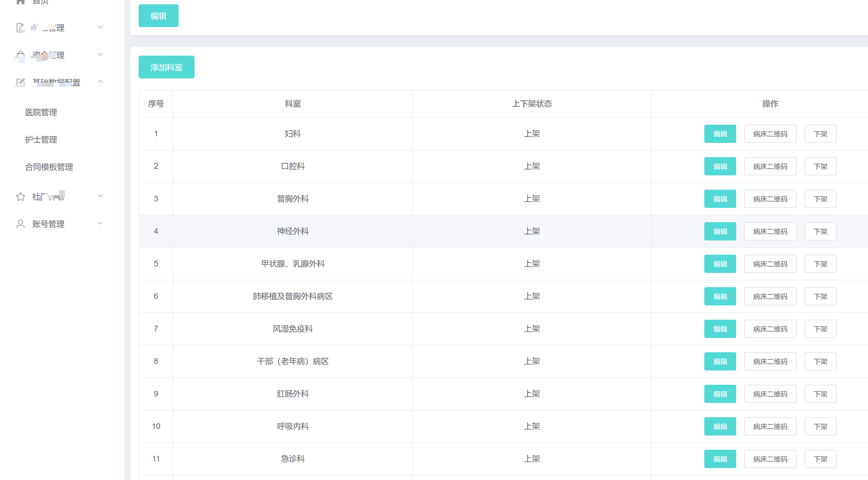
Task: Edit the 急诊科 row
Action: click(720, 459)
